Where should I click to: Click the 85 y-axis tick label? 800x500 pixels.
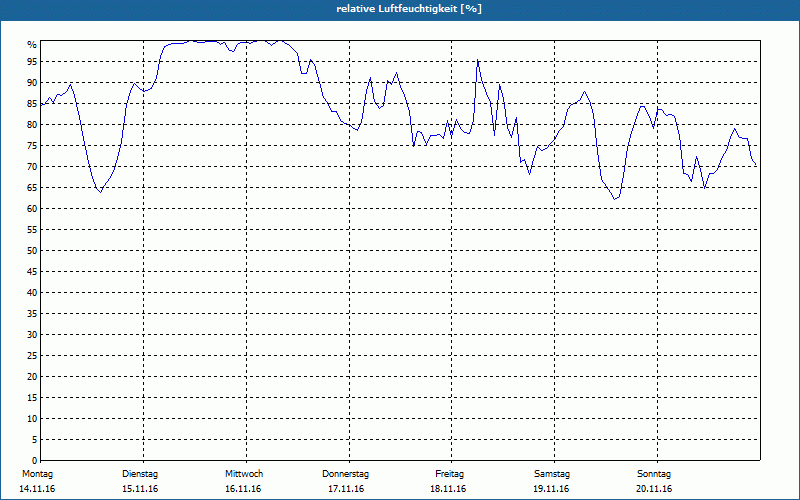tap(32, 104)
